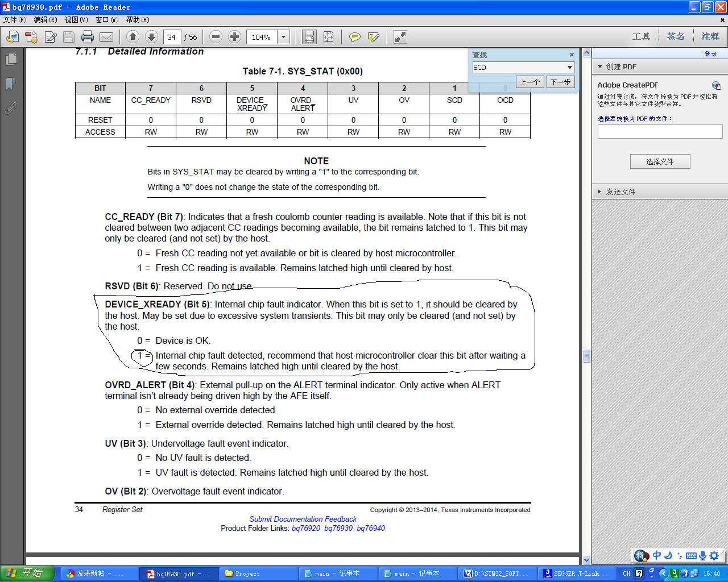This screenshot has height=582, width=728.
Task: Expand the 发送文件 section
Action: 600,192
